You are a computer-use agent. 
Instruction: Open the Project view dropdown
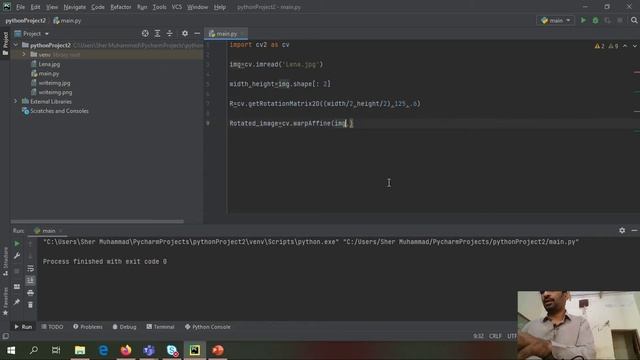pos(32,33)
